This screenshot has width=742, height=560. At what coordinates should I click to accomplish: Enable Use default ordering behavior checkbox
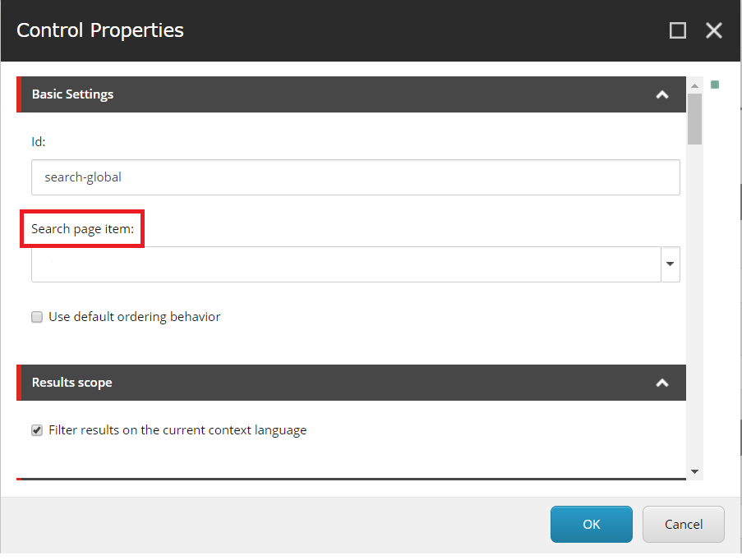pos(37,317)
